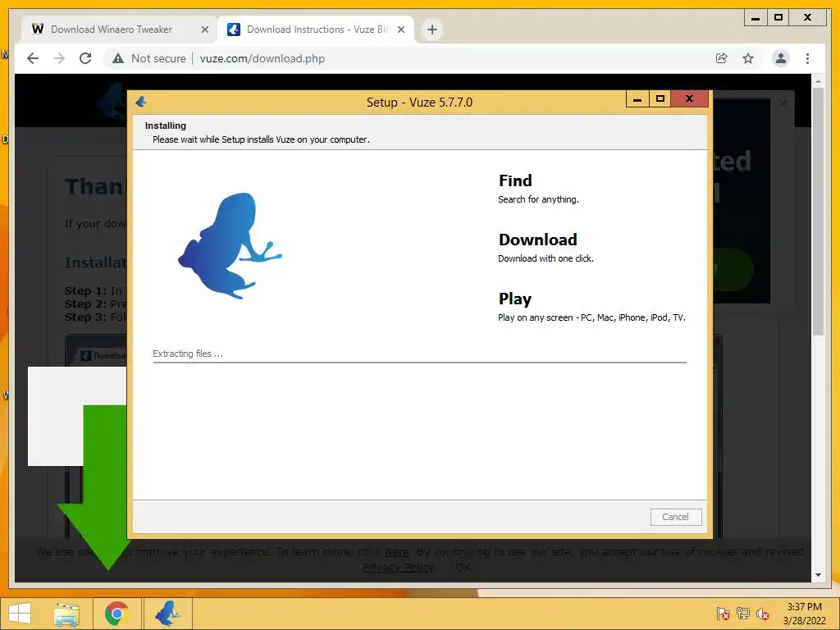The height and width of the screenshot is (630, 840).
Task: Maximize the Chrome window
Action: (778, 18)
